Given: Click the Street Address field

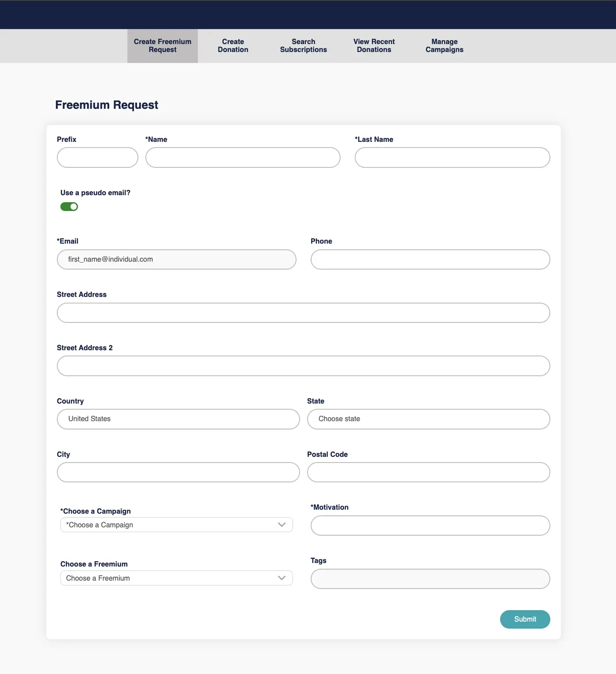Looking at the screenshot, I should [303, 313].
